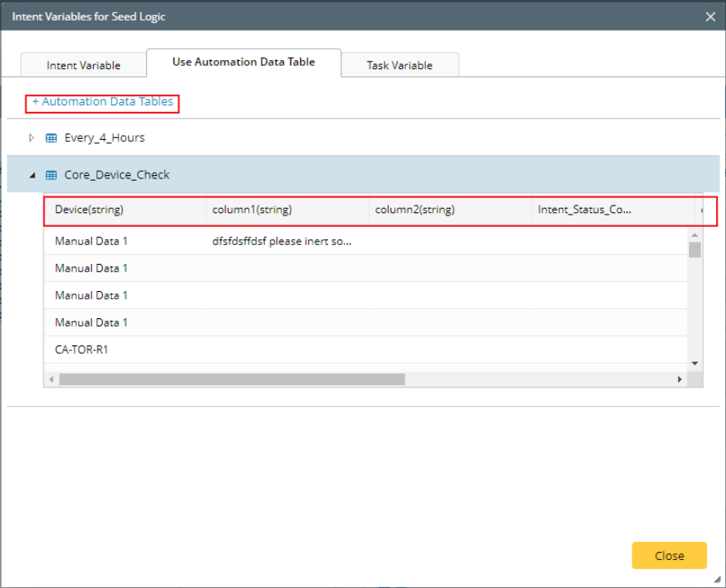Select the Use Automation Data Table tab
Viewport: 726px width, 588px height.
243,63
